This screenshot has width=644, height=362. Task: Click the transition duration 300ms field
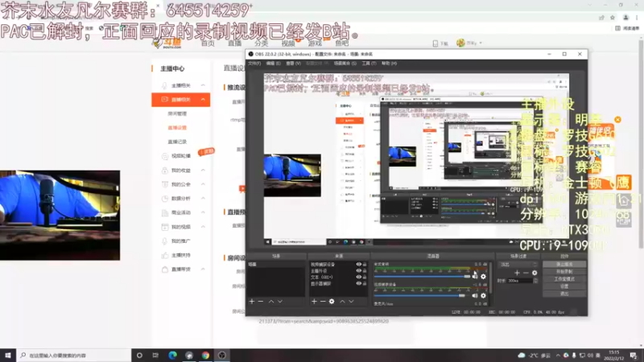click(519, 281)
